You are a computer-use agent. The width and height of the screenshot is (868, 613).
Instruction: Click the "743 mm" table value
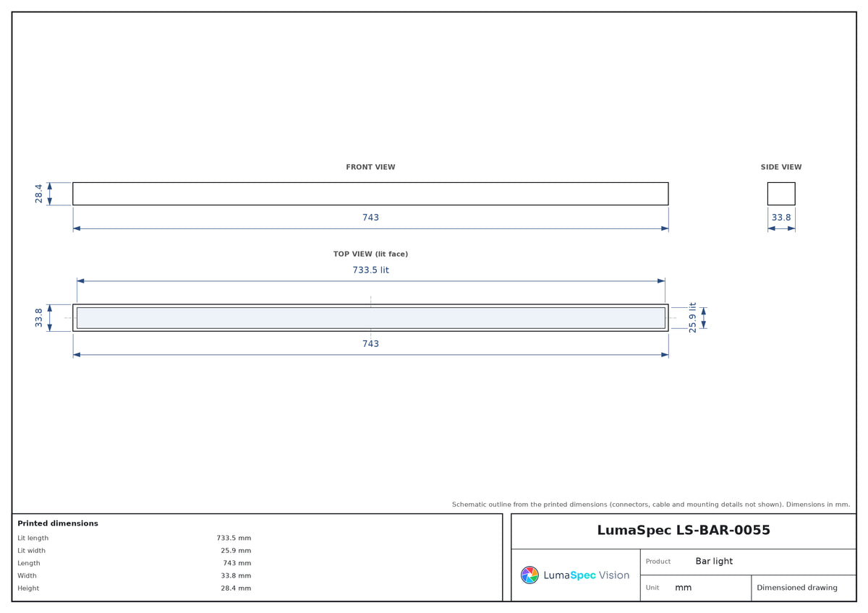point(237,563)
